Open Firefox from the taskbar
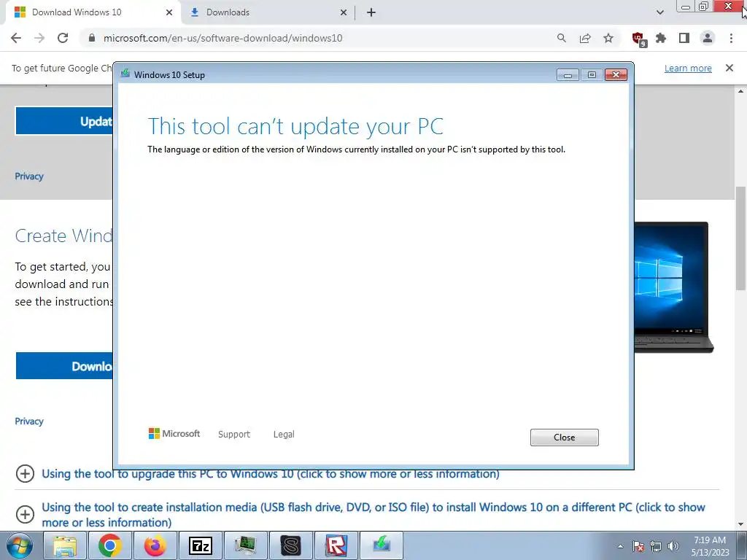This screenshot has width=747, height=560. [x=155, y=545]
